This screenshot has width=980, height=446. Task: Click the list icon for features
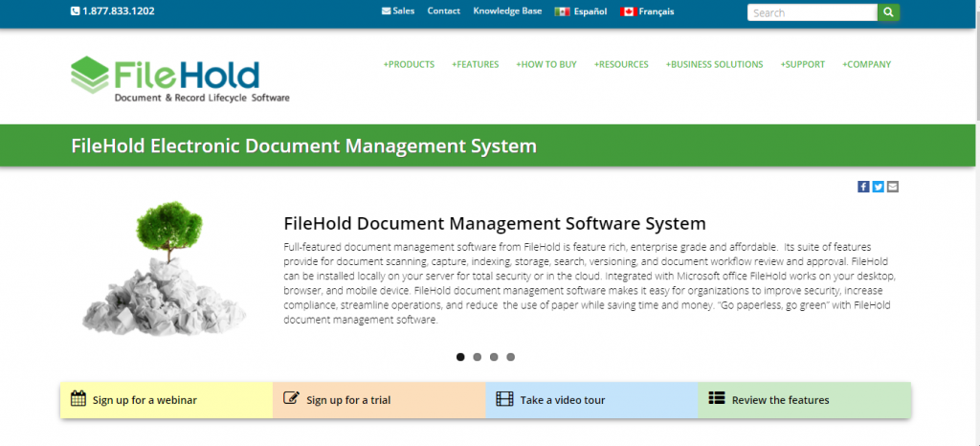pos(716,398)
